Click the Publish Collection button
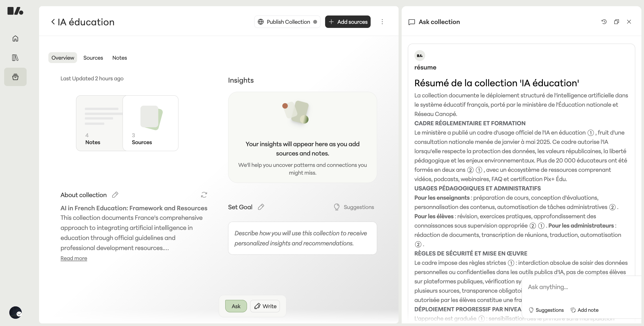Viewport: 644px width, 326px height. pyautogui.click(x=287, y=22)
